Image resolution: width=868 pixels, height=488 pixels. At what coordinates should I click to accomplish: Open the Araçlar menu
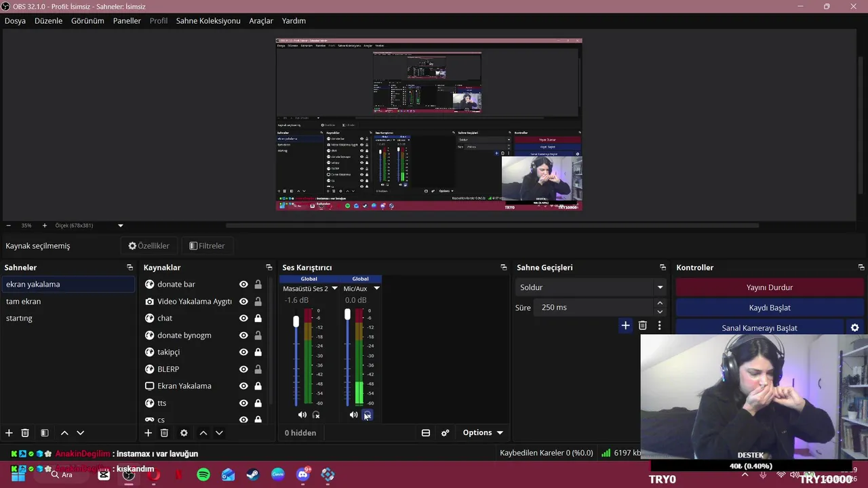(261, 21)
